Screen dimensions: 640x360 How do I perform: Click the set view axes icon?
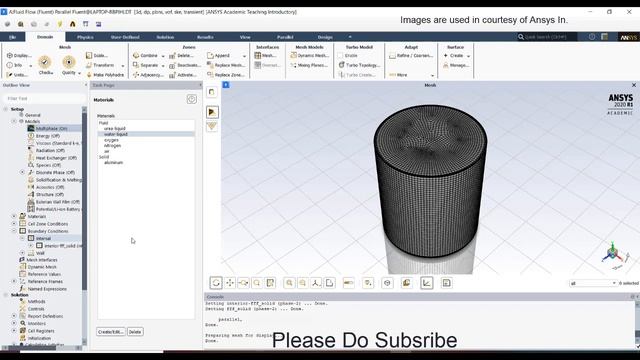pyautogui.click(x=316, y=283)
